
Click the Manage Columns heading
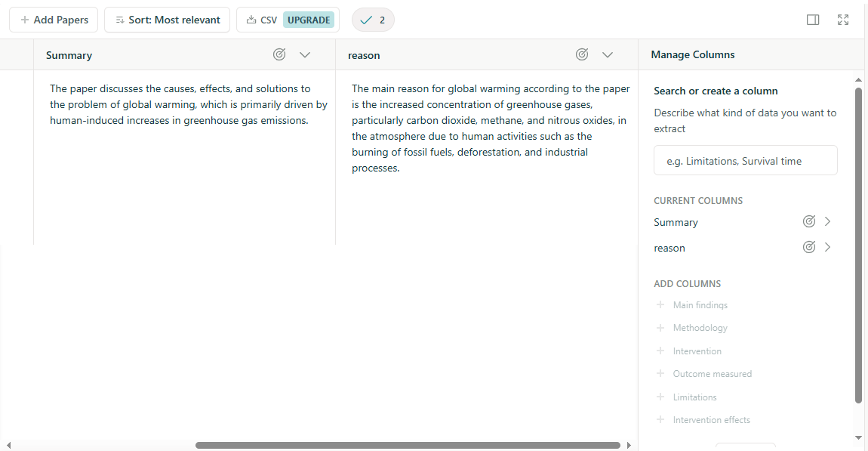click(x=693, y=54)
